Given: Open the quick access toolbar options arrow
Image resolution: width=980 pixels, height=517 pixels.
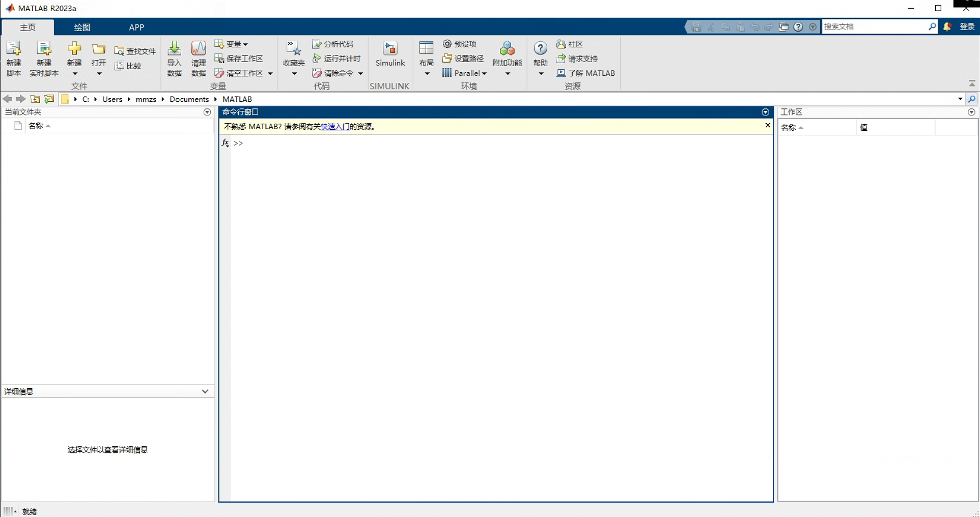Looking at the screenshot, I should point(813,27).
